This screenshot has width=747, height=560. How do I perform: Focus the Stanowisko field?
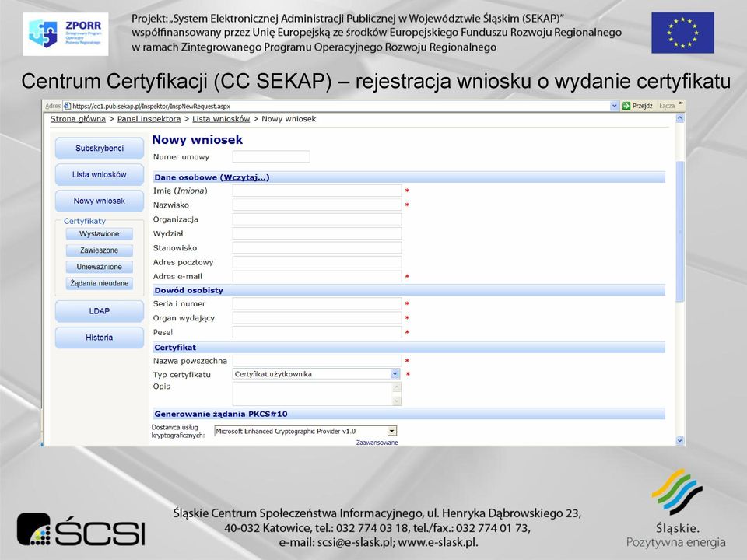coord(317,247)
